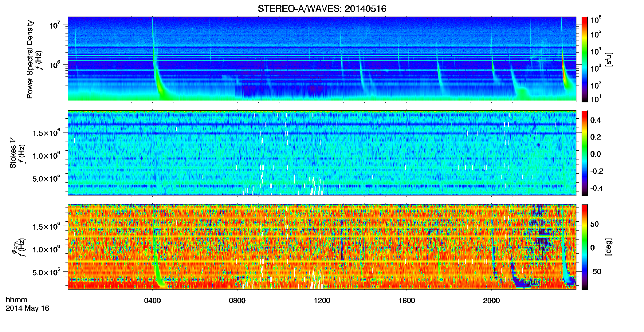Click the 10^2 label on the sfu colorbar
The width and height of the screenshot is (644, 332).
coord(596,85)
